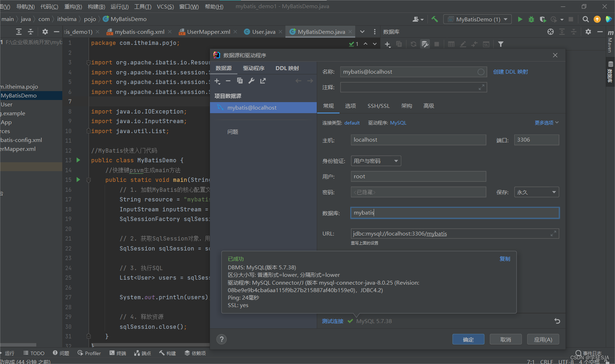Click the 测试连接 link
The height and width of the screenshot is (364, 615).
(x=333, y=321)
